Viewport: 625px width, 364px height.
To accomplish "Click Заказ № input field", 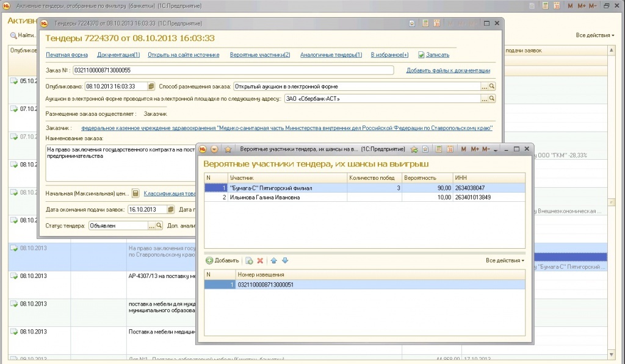I will (233, 71).
